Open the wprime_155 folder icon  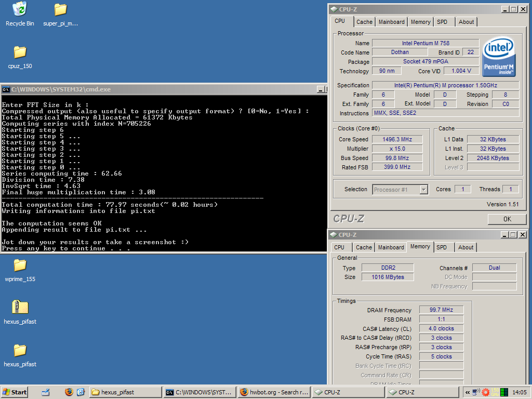[20, 265]
